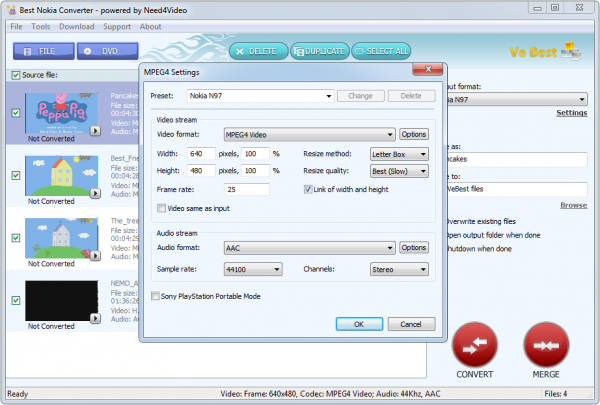Click the Ve Best logo icon
The image size is (600, 405).
click(571, 51)
